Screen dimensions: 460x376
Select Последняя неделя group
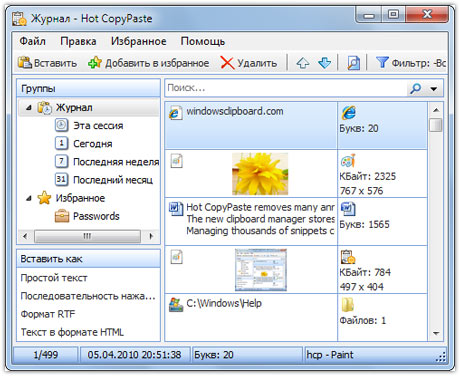[116, 162]
